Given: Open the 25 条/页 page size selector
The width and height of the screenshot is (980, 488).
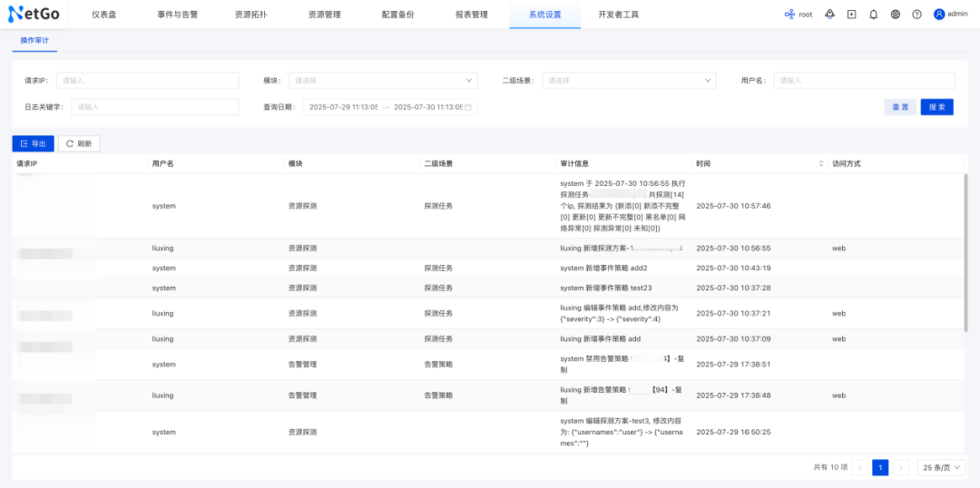Looking at the screenshot, I should pyautogui.click(x=940, y=467).
